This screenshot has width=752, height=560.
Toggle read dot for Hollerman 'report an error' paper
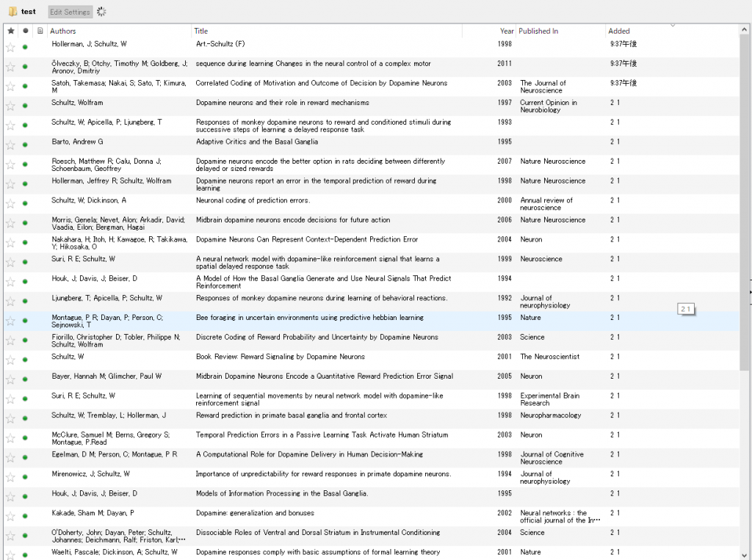(x=25, y=184)
